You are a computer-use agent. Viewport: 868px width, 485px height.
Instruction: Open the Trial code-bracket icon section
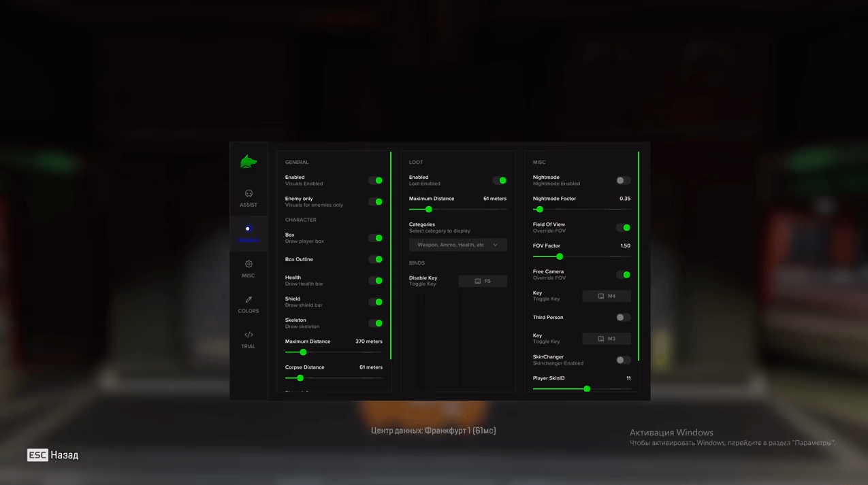click(x=248, y=335)
